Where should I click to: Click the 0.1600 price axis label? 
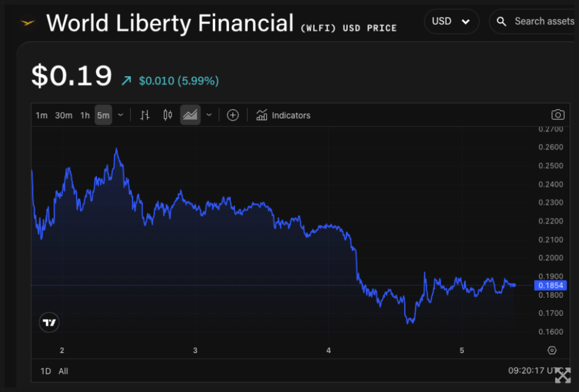[x=551, y=331]
